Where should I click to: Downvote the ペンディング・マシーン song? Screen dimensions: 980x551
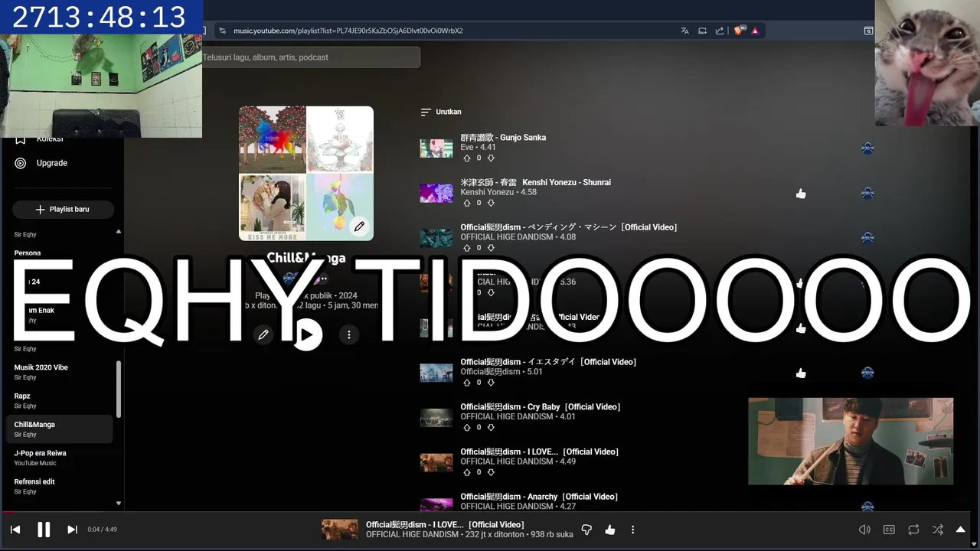click(491, 248)
